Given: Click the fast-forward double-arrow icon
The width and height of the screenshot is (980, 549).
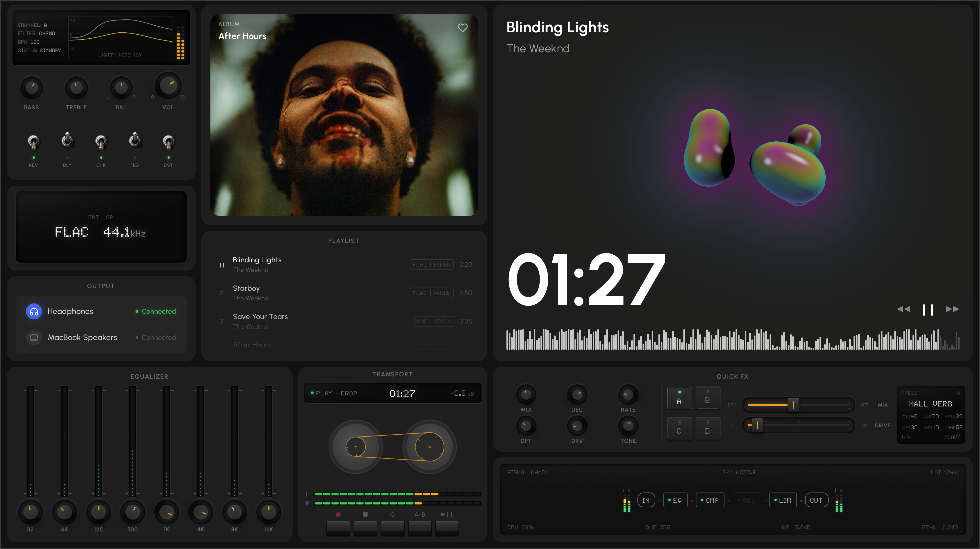Looking at the screenshot, I should tap(952, 309).
